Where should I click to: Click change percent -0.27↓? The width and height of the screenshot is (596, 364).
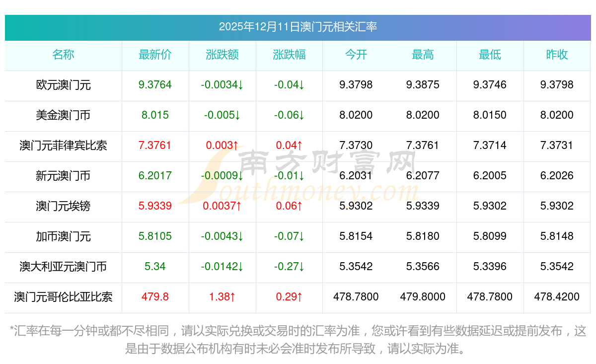289,267
